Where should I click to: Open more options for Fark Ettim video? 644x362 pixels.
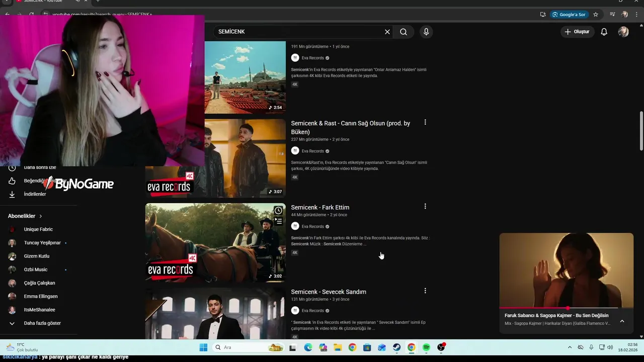click(x=425, y=206)
